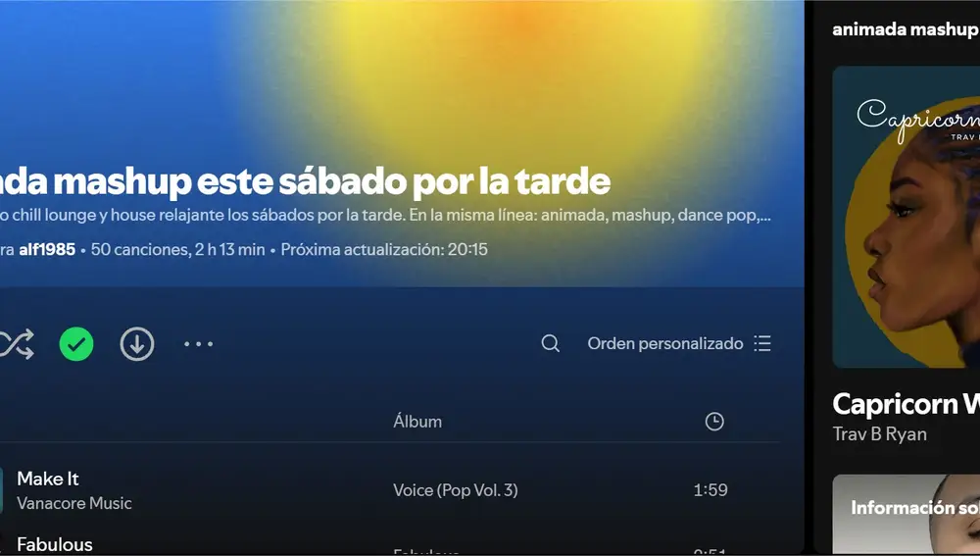Open the three-dots more options menu

coord(198,344)
